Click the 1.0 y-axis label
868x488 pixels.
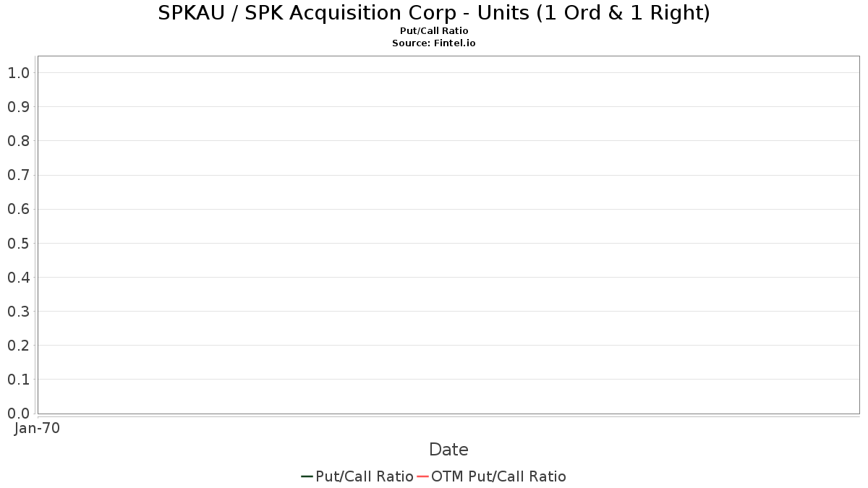[18, 72]
